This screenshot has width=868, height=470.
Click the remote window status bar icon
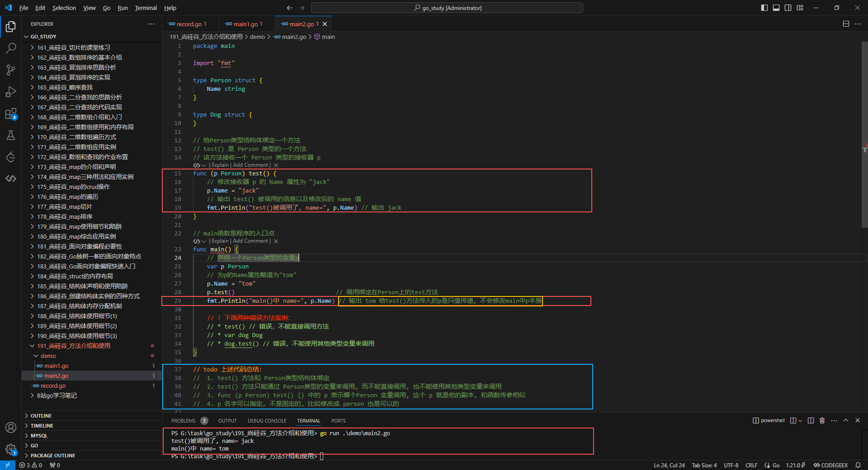click(7, 465)
